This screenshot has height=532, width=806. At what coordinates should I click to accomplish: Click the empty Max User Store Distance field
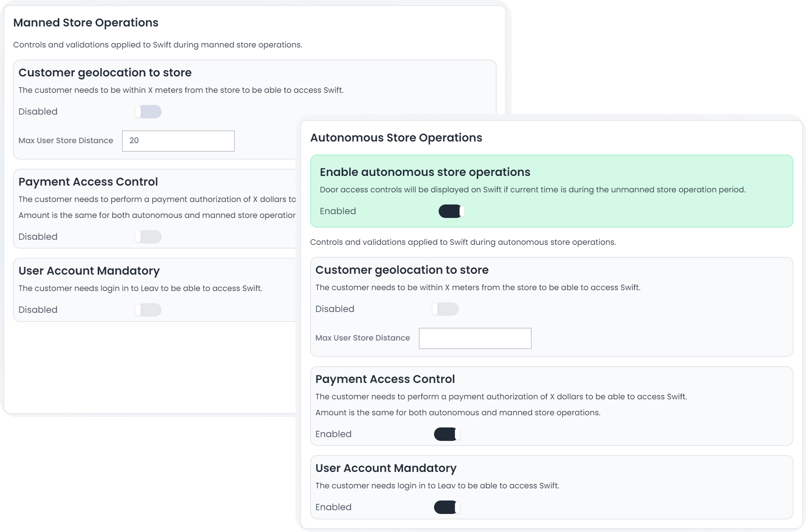tap(475, 338)
